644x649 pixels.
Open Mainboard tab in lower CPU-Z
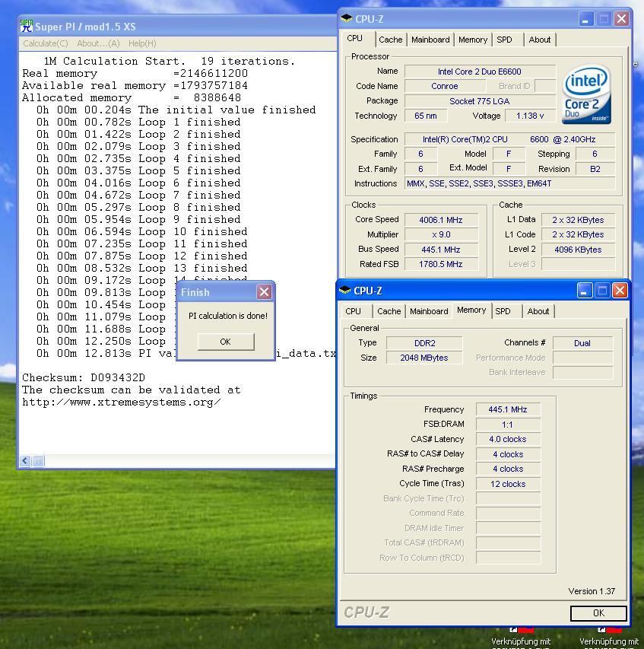click(x=429, y=311)
